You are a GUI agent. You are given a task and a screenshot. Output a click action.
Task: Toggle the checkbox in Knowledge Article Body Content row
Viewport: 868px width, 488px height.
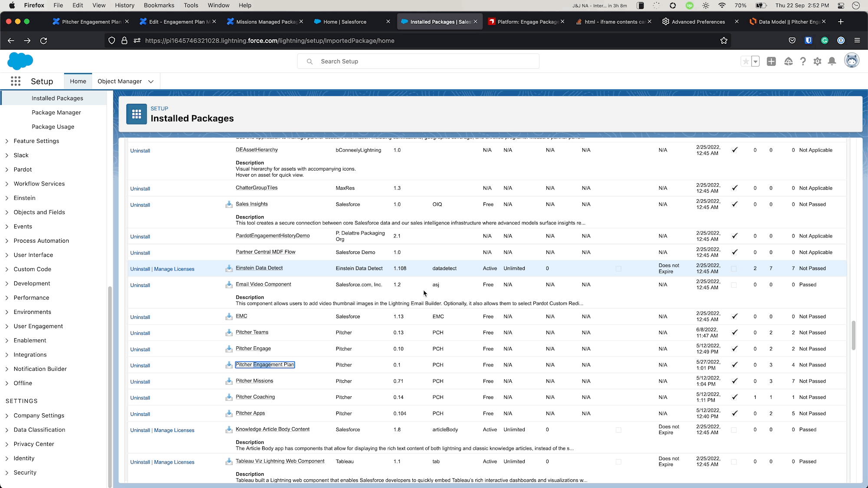618,430
